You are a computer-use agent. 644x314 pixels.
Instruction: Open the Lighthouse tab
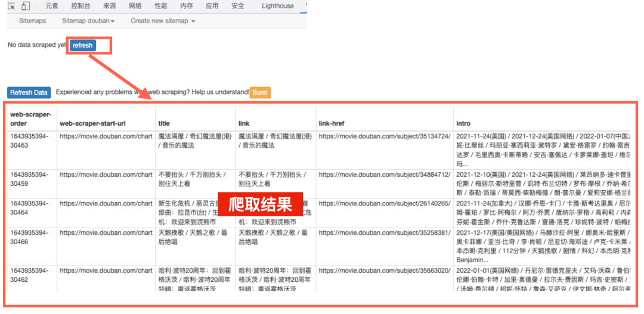[278, 6]
